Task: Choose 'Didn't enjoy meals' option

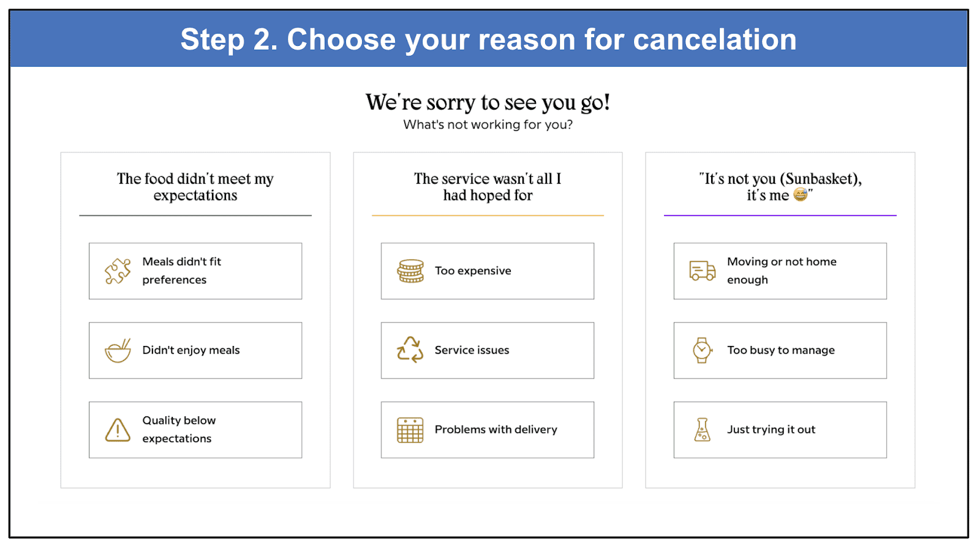Action: tap(195, 350)
